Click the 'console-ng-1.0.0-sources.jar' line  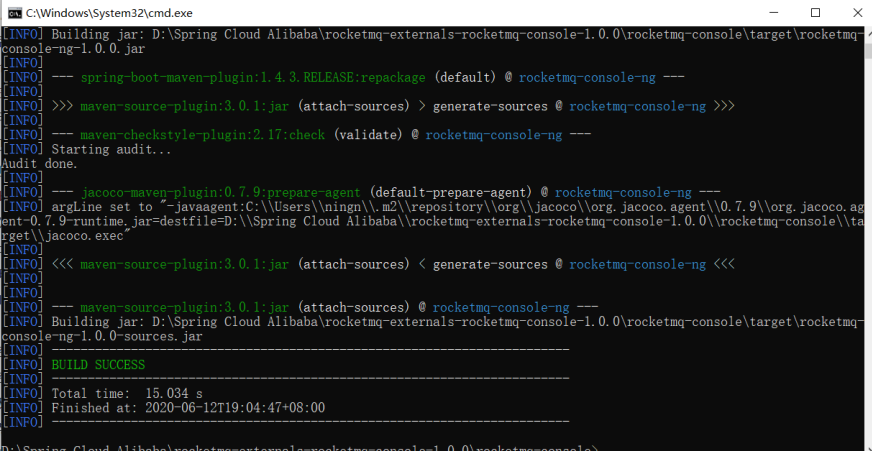[x=102, y=336]
